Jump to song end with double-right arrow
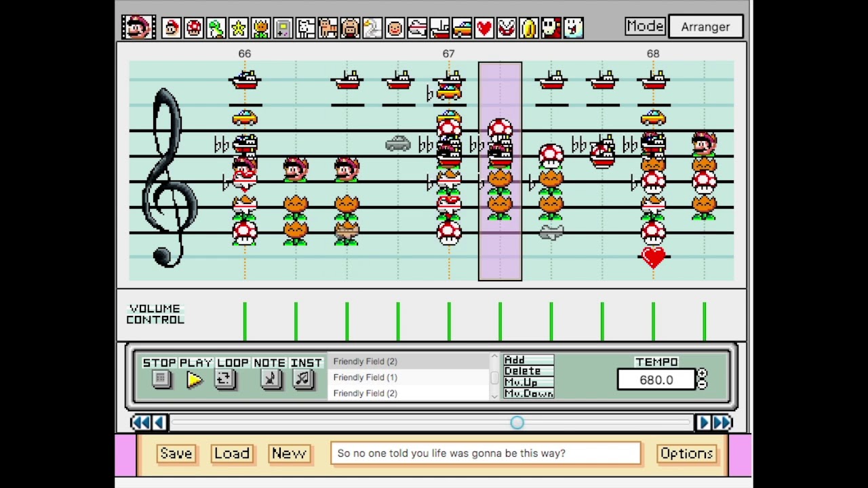Image resolution: width=868 pixels, height=488 pixels. 722,423
